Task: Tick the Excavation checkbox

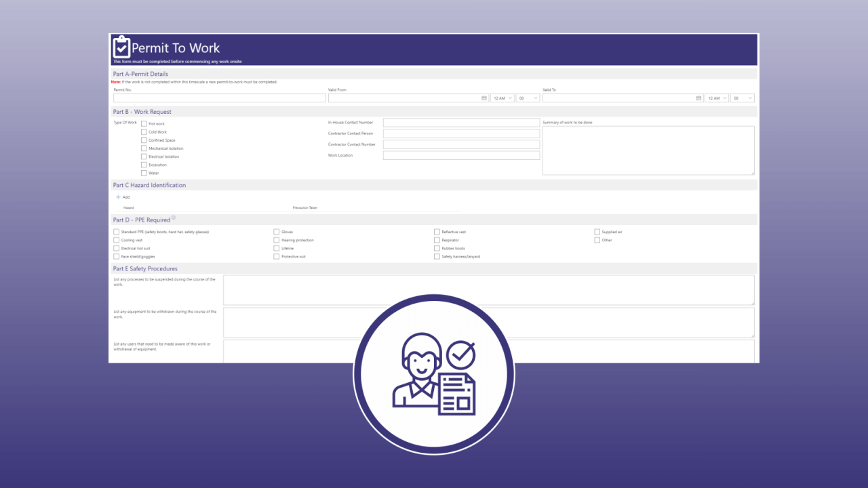Action: coord(144,165)
